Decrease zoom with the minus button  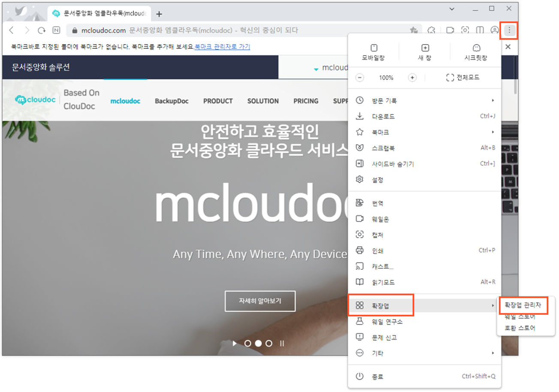click(360, 78)
